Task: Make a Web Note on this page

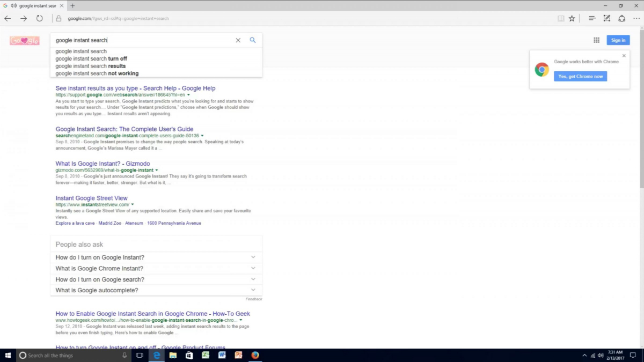Action: (x=607, y=18)
